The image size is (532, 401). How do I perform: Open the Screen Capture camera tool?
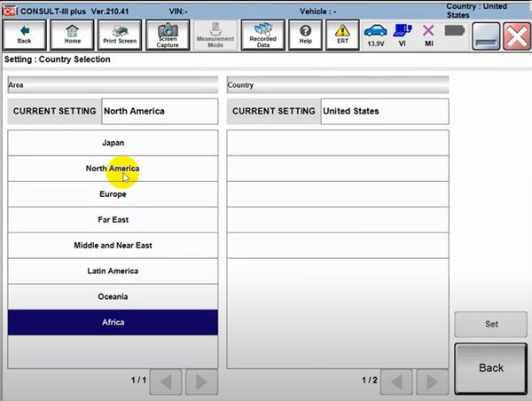click(168, 35)
